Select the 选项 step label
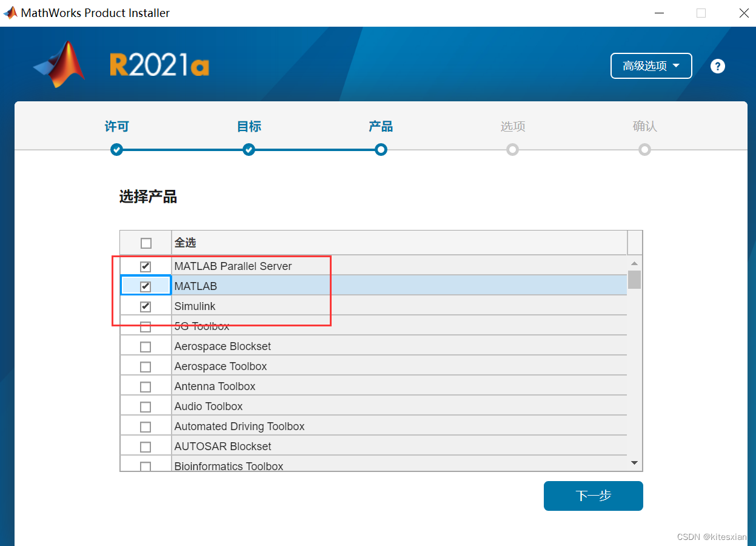The height and width of the screenshot is (546, 756). click(513, 126)
